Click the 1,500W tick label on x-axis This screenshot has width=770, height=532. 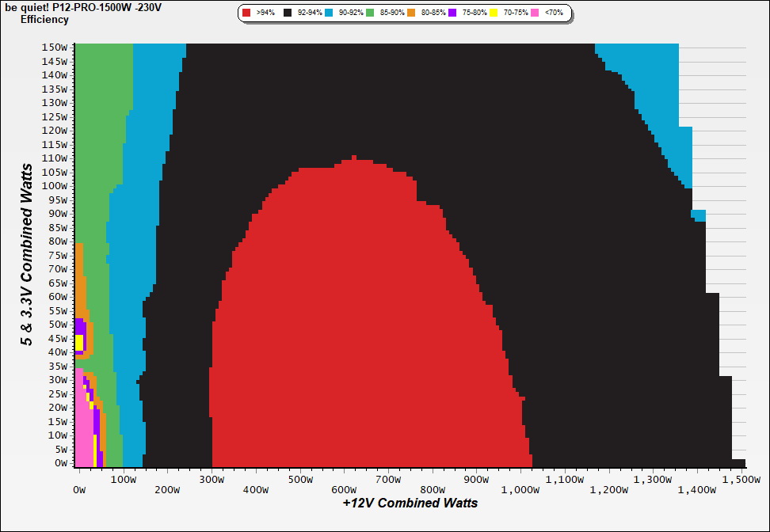click(741, 479)
